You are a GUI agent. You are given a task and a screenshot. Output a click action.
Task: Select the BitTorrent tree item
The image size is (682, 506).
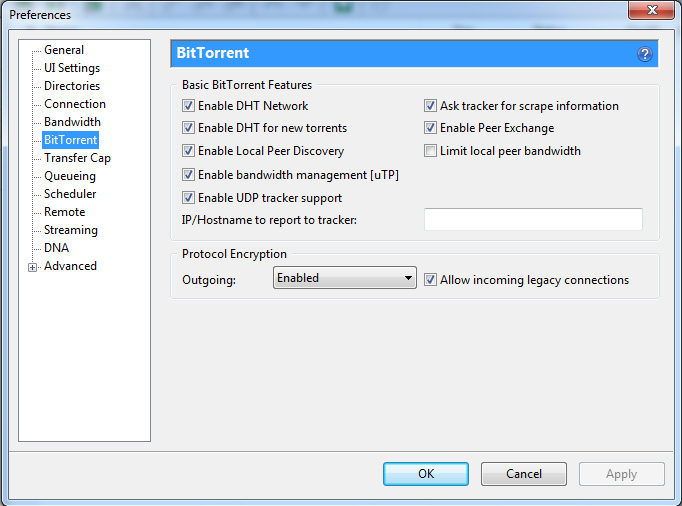coord(70,140)
